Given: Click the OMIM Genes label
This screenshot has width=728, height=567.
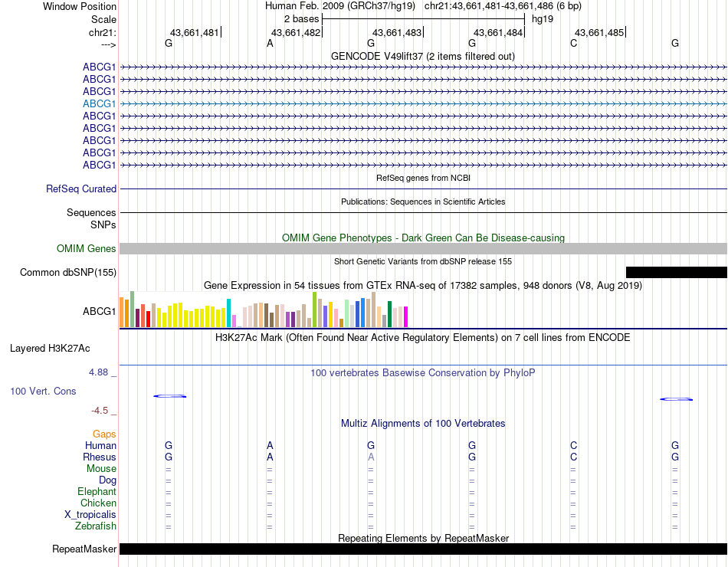Looking at the screenshot, I should pyautogui.click(x=86, y=248).
